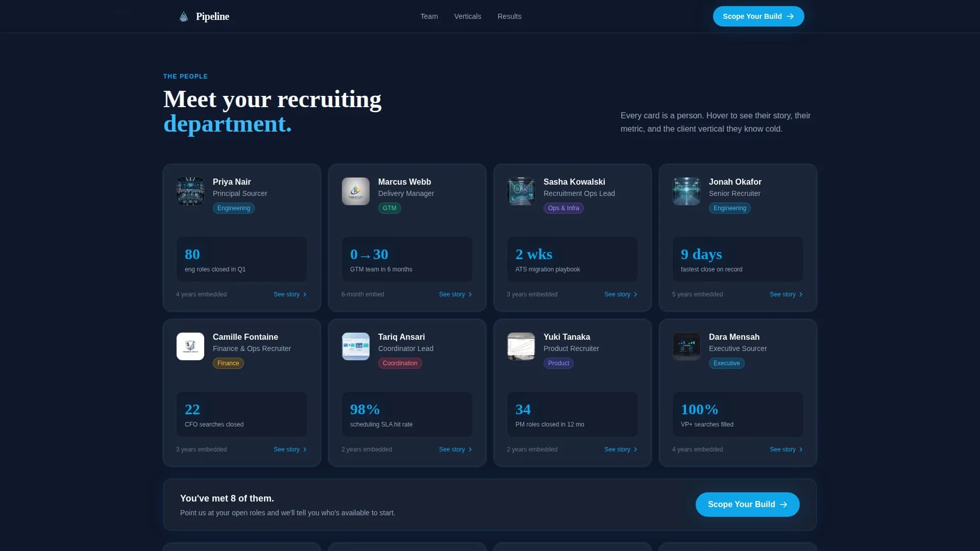Image resolution: width=980 pixels, height=551 pixels.
Task: Click Sasha Kowalski's avatar image
Action: [521, 191]
